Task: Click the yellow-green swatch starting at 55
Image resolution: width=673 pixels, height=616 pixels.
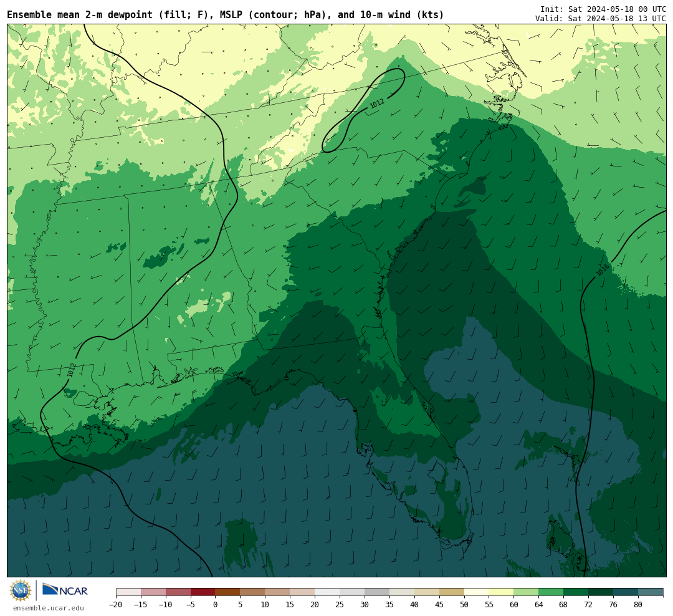Action: (502, 592)
